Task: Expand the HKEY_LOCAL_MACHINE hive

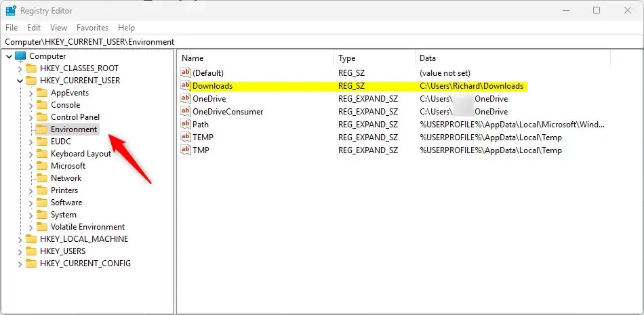Action: [20, 239]
